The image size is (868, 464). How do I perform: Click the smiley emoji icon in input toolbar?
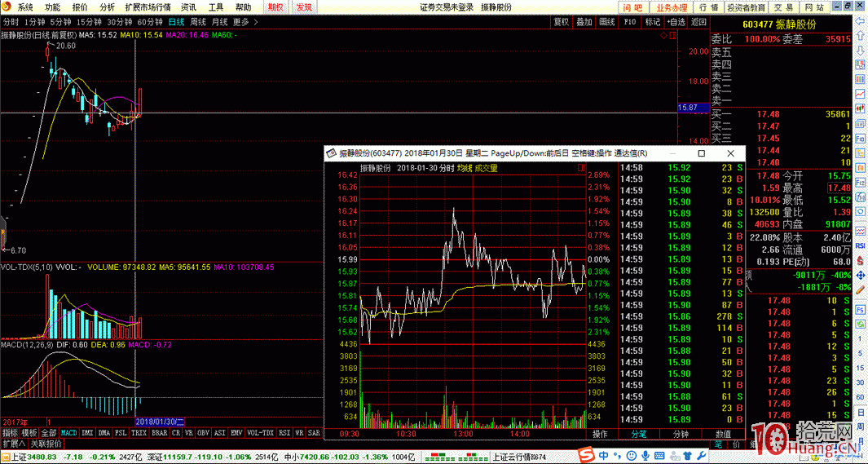click(x=632, y=456)
